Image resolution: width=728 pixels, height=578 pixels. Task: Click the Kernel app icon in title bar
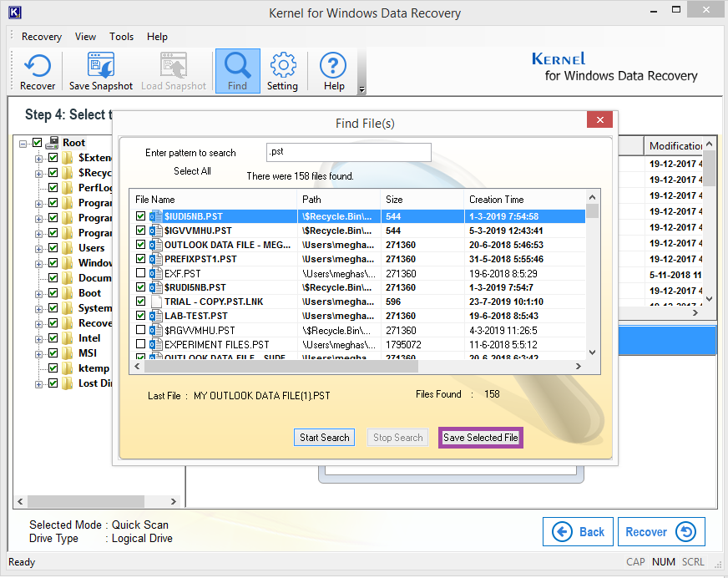[x=15, y=12]
